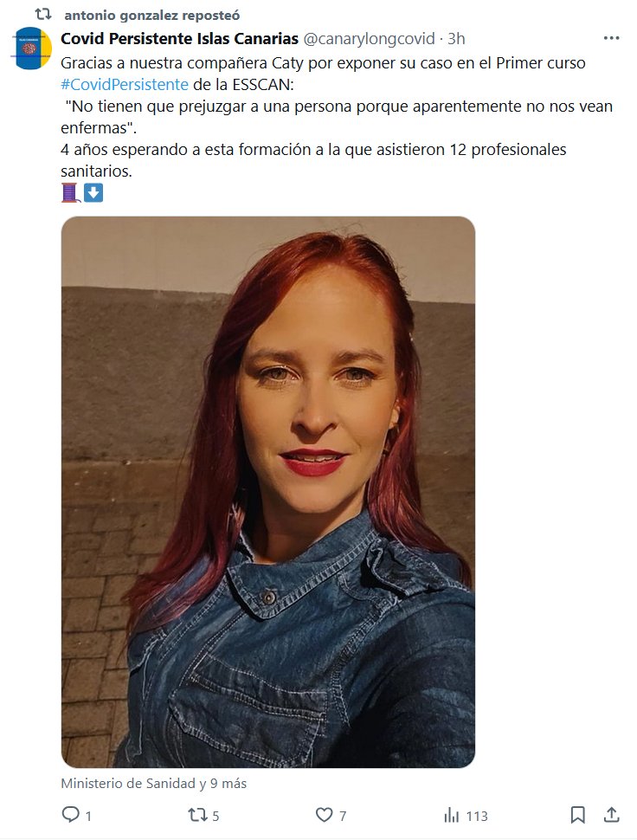
Task: Open the three-dot more options menu
Action: coord(611,38)
